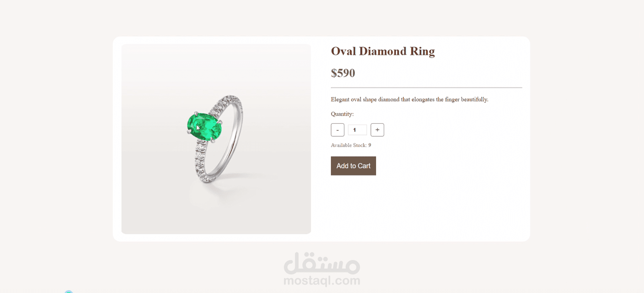Increase quantity with the plus button
Viewport: 644px width, 293px height.
click(377, 130)
